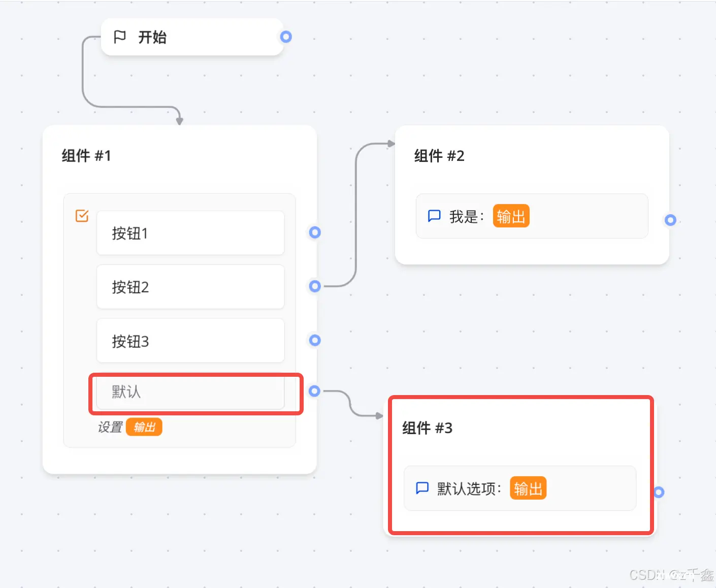Image resolution: width=716 pixels, height=588 pixels.
Task: Click the 默认选项: message text
Action: [470, 489]
